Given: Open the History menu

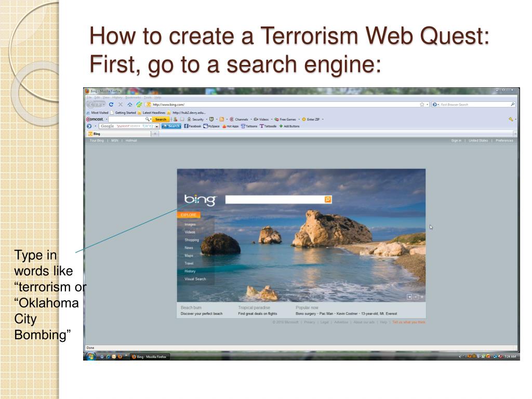Looking at the screenshot, I should coord(117,97).
